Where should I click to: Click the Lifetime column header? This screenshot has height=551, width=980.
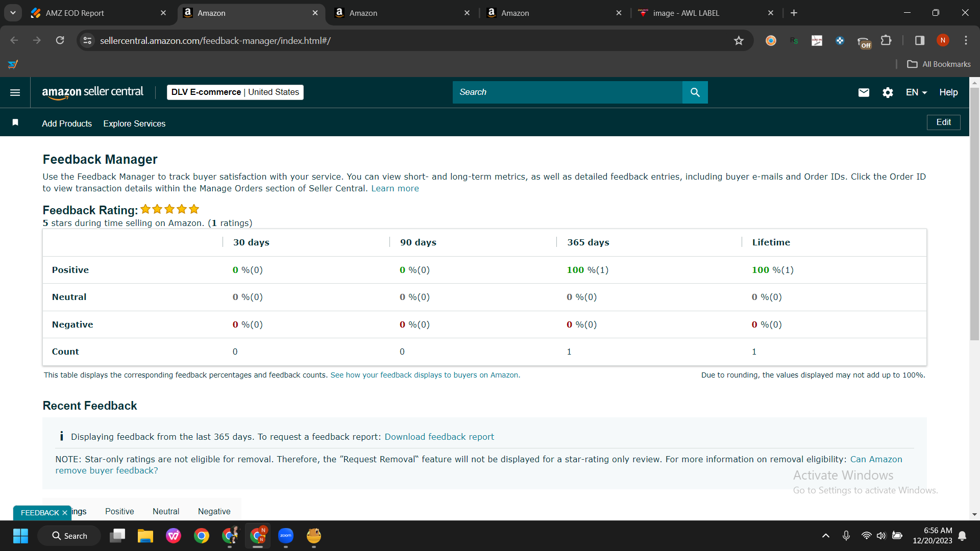coord(771,242)
